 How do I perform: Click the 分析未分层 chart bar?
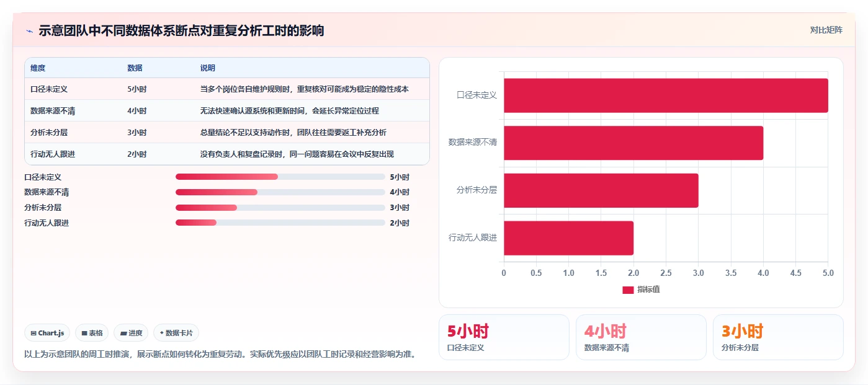click(x=601, y=190)
